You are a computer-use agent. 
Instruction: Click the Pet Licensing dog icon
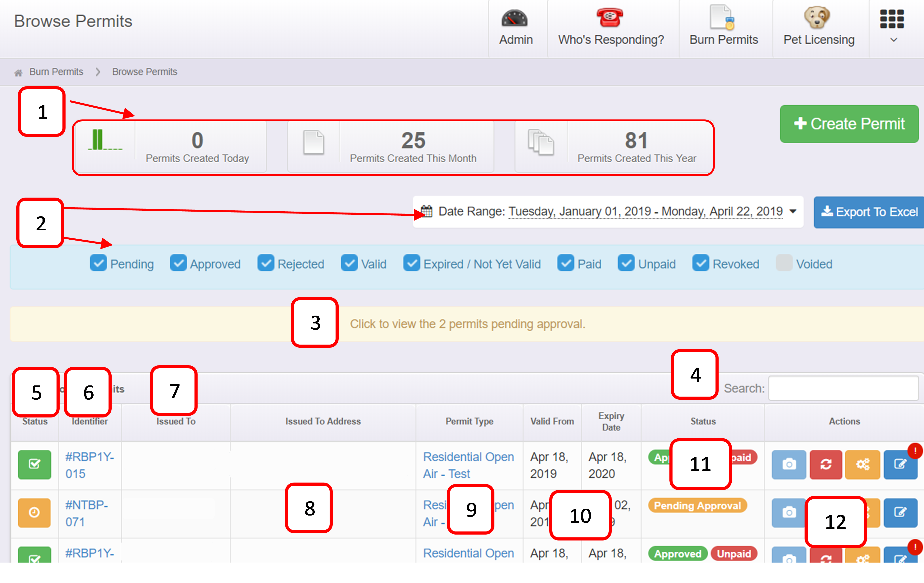pos(817,17)
